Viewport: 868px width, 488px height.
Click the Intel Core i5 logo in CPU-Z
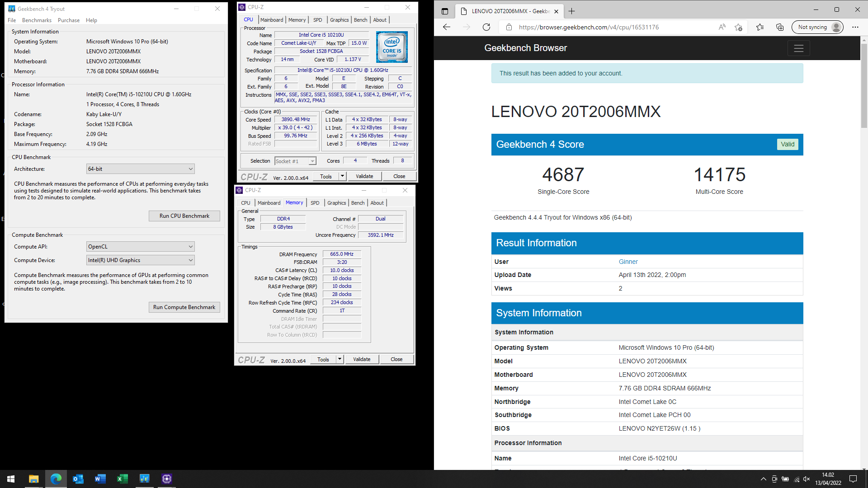click(x=392, y=47)
